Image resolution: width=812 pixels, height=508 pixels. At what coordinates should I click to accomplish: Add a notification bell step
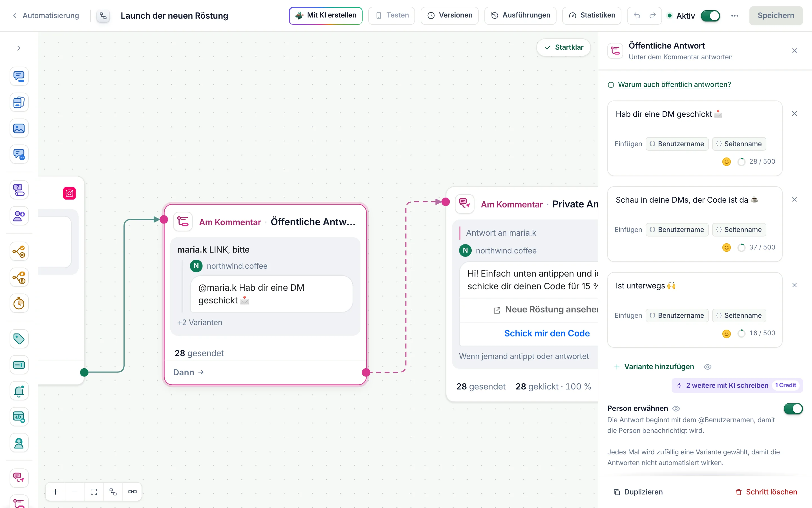pyautogui.click(x=19, y=391)
